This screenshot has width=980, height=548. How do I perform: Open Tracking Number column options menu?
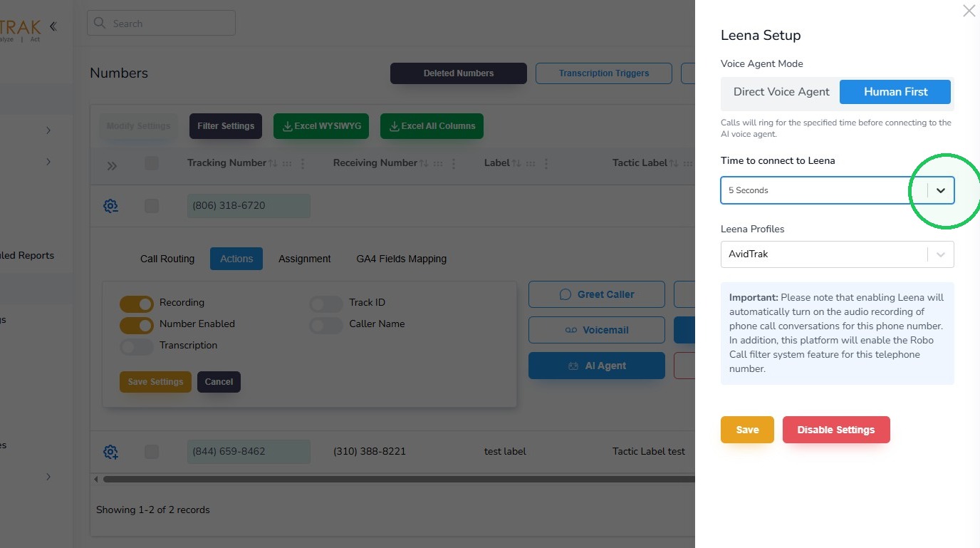click(303, 163)
